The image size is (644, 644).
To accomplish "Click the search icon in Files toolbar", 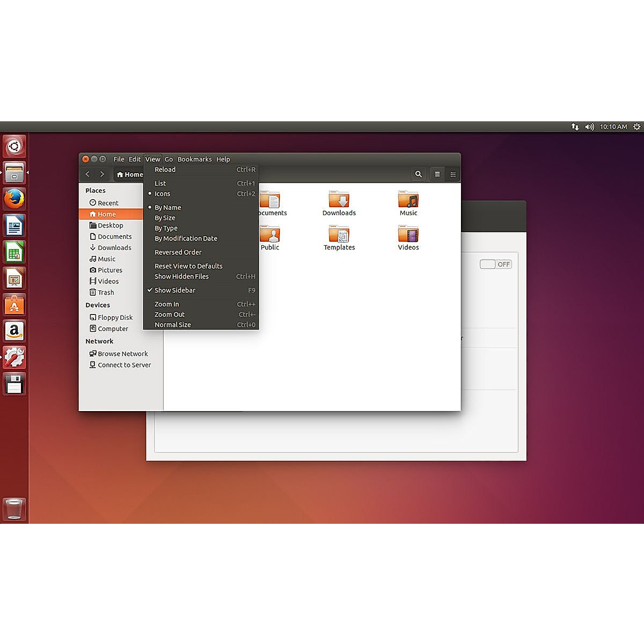I will click(x=419, y=174).
